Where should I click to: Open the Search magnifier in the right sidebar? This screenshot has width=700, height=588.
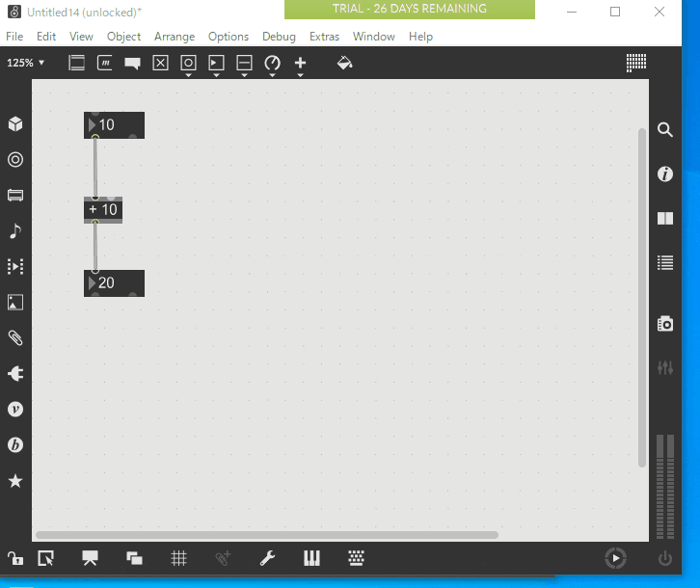point(665,130)
